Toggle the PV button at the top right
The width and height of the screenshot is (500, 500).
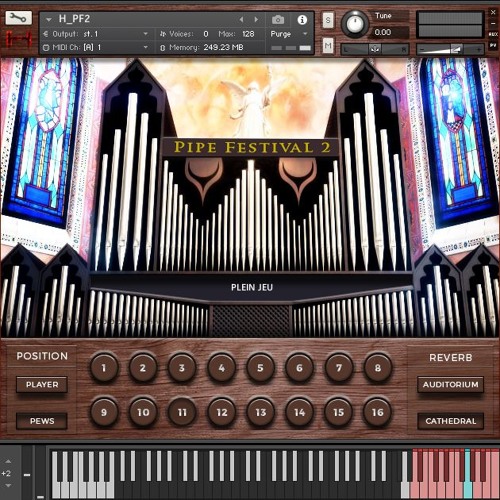[x=493, y=46]
